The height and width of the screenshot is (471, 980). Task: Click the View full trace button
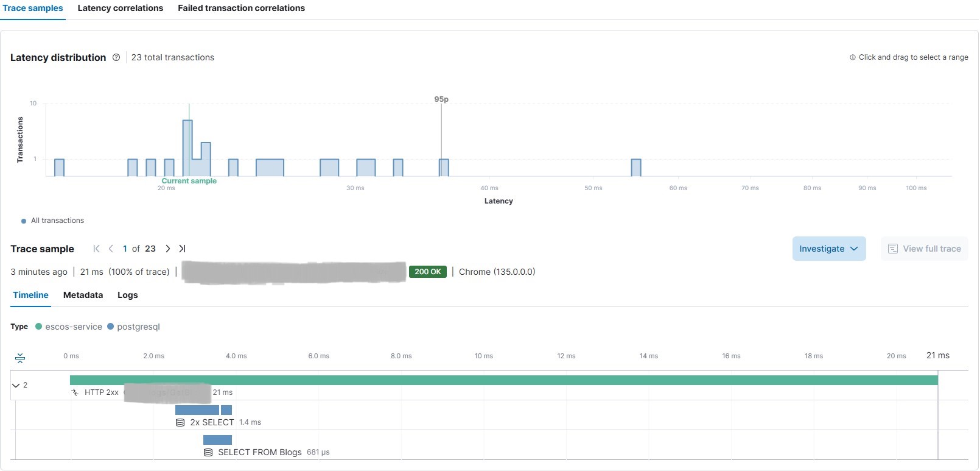click(x=924, y=249)
